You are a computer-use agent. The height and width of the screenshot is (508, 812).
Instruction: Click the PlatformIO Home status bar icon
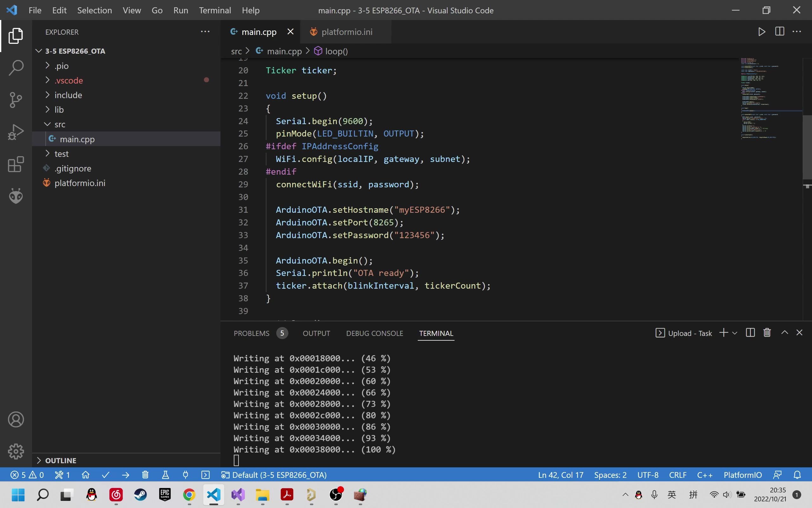tap(86, 475)
